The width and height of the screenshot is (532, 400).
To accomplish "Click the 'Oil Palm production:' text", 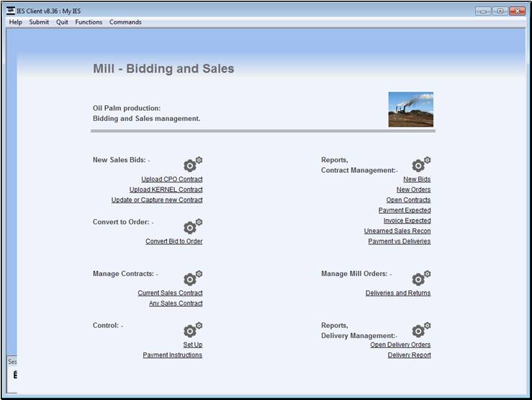I will (x=127, y=108).
